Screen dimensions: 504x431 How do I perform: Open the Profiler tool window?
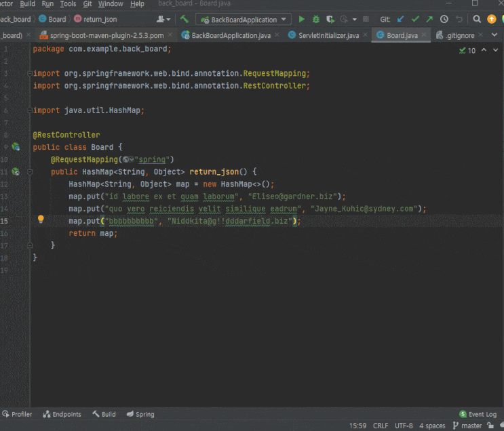(x=17, y=414)
